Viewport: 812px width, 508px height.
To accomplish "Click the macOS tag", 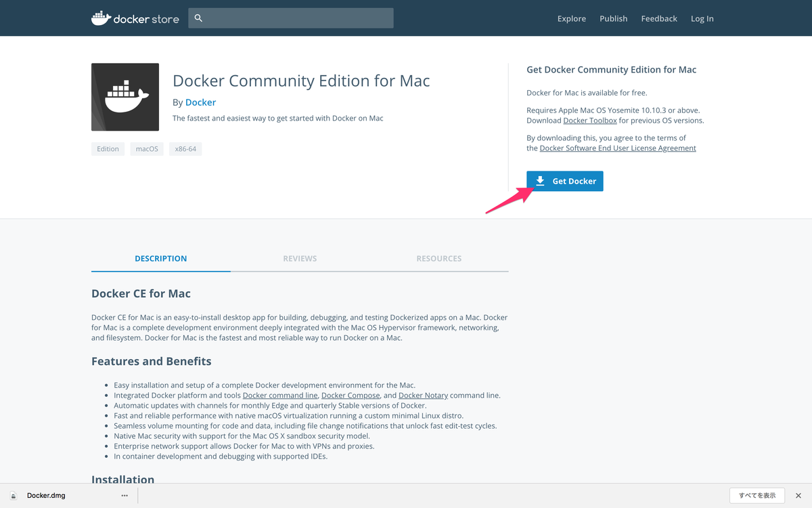I will coord(147,149).
